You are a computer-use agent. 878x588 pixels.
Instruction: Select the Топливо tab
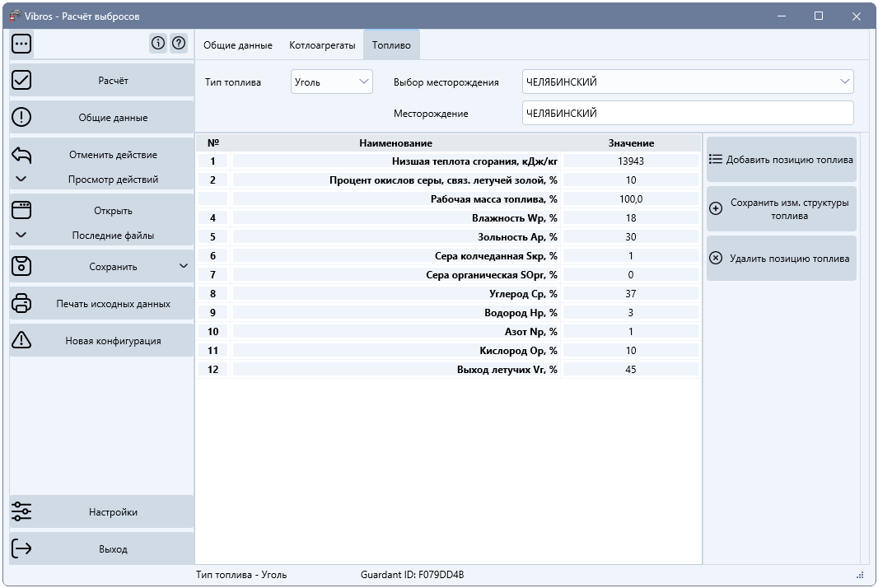pos(391,44)
